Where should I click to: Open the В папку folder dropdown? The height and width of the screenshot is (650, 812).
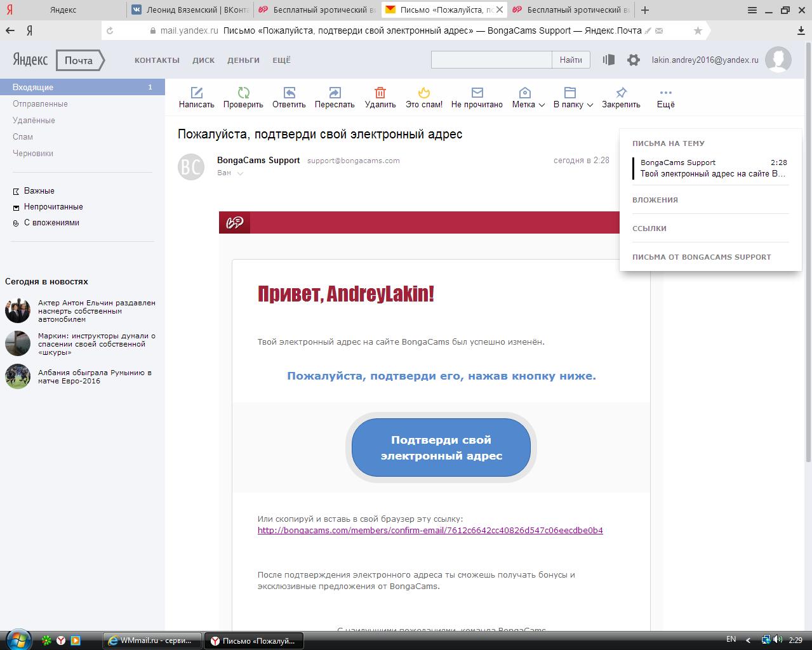(573, 97)
